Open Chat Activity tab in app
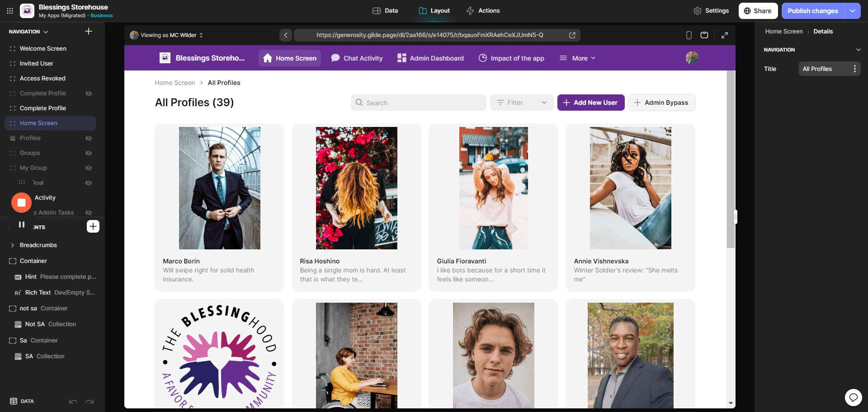The image size is (868, 412). pos(357,58)
